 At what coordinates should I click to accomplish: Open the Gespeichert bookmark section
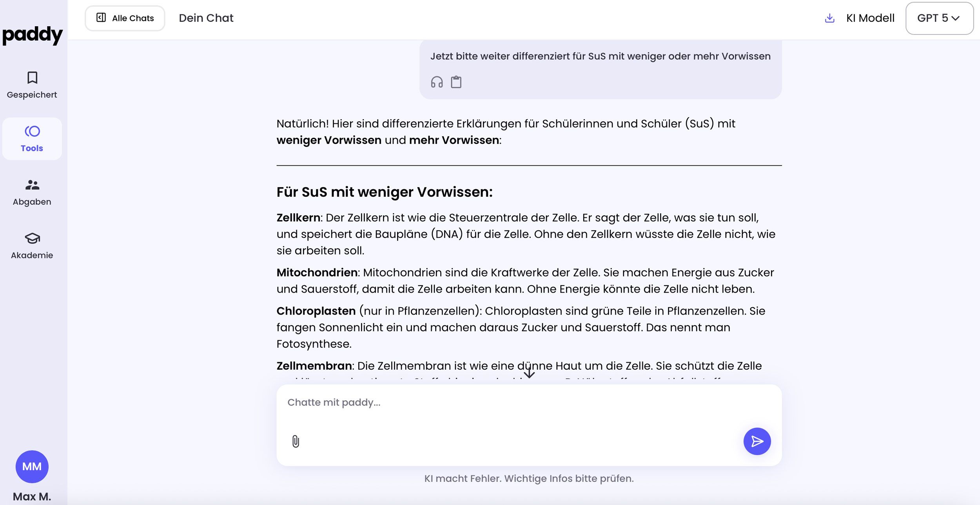tap(32, 85)
